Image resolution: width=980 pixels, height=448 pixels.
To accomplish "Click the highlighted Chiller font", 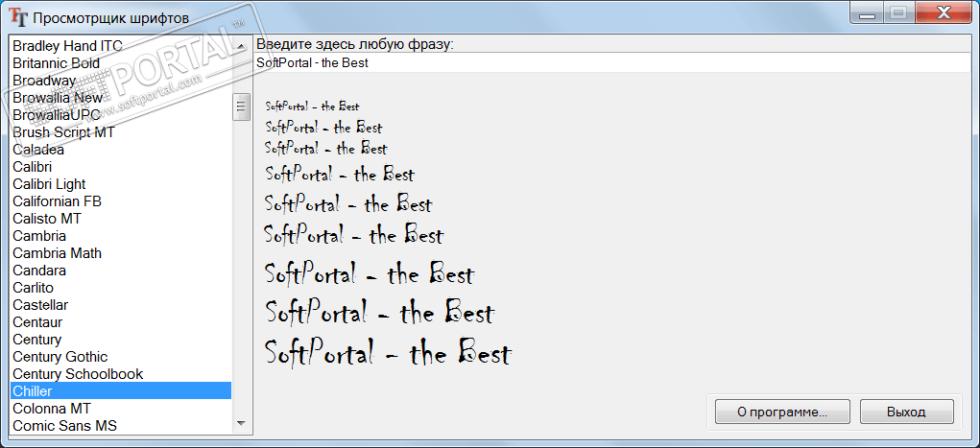I will click(121, 391).
